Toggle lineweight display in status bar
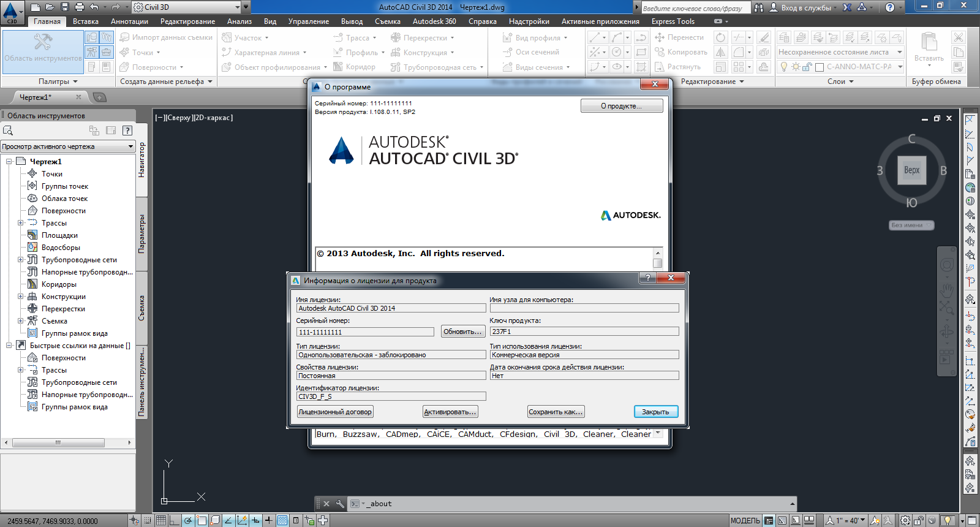Viewport: 980px width, 527px height. [269, 520]
